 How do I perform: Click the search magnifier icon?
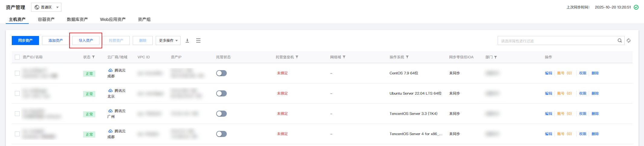click(x=620, y=41)
